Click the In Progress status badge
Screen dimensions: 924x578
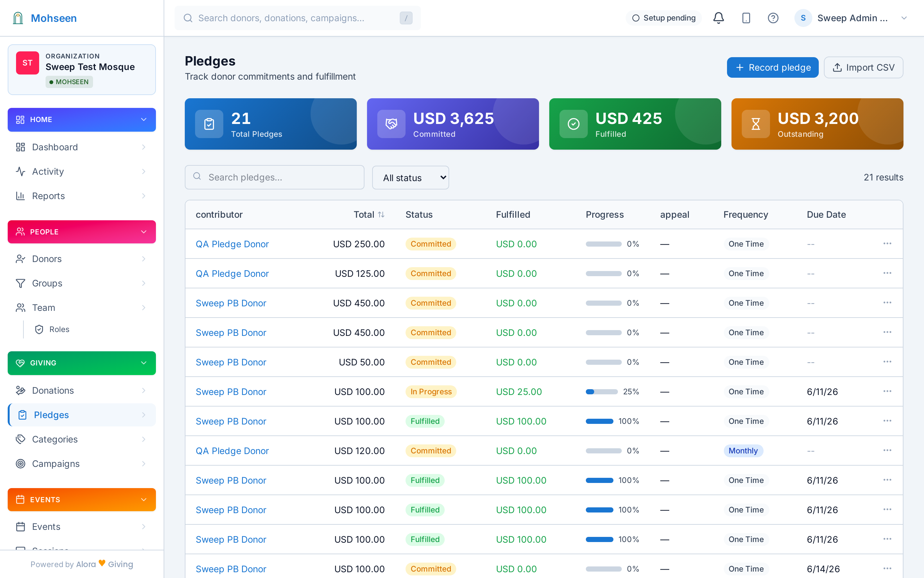click(x=431, y=391)
